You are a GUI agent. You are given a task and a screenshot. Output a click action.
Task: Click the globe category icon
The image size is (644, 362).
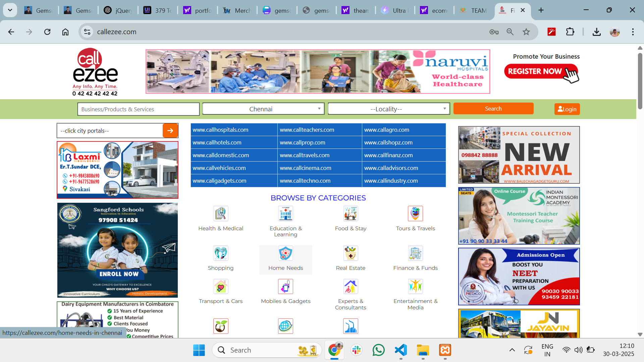pyautogui.click(x=285, y=326)
